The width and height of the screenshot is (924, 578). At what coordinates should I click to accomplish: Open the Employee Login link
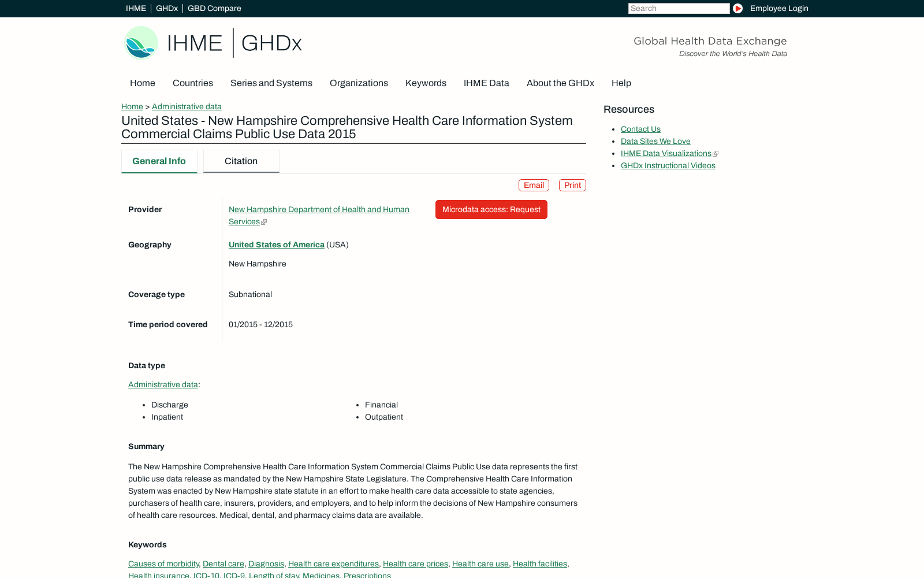click(x=779, y=8)
